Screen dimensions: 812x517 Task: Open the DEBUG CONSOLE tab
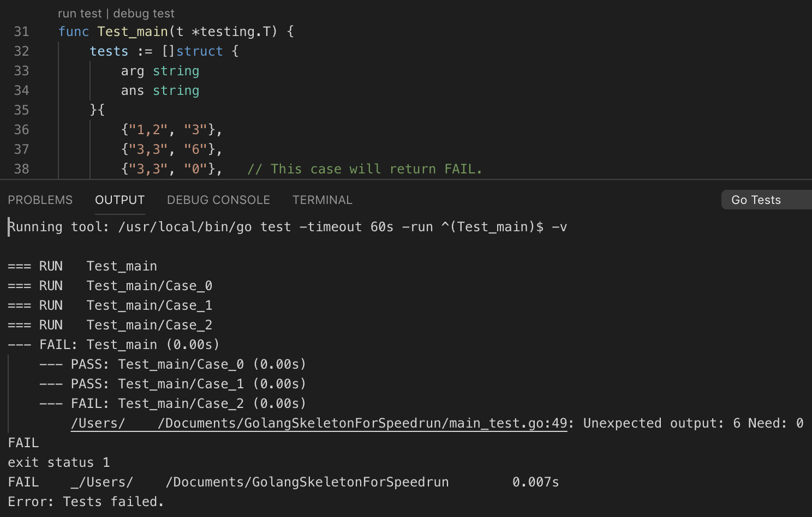coord(218,200)
